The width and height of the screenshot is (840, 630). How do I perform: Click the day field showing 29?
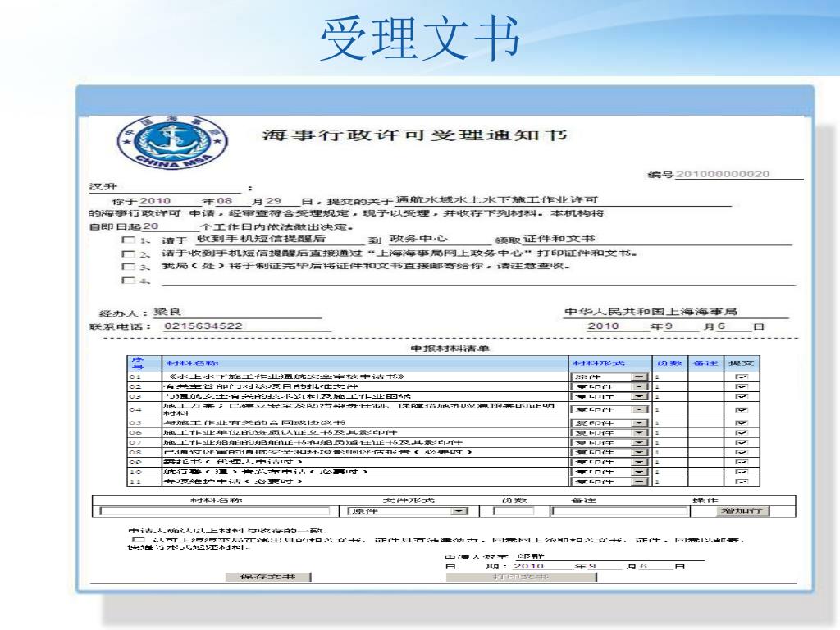coord(282,201)
